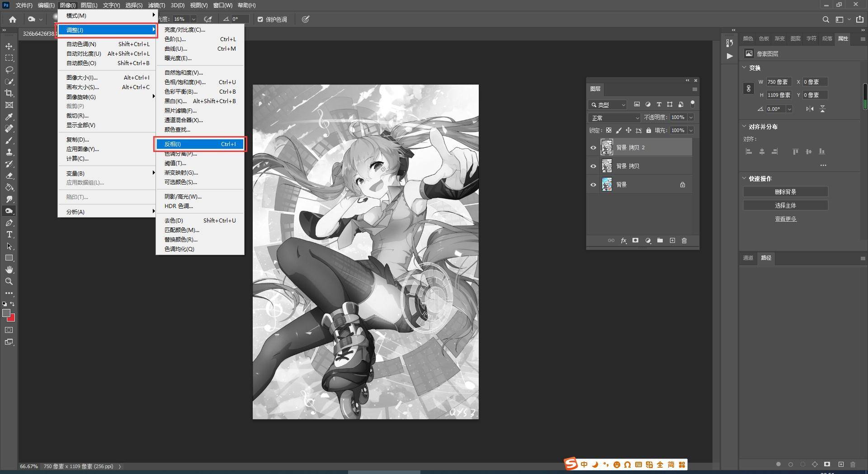This screenshot has width=868, height=474.
Task: Toggle lock position icon
Action: tap(628, 130)
